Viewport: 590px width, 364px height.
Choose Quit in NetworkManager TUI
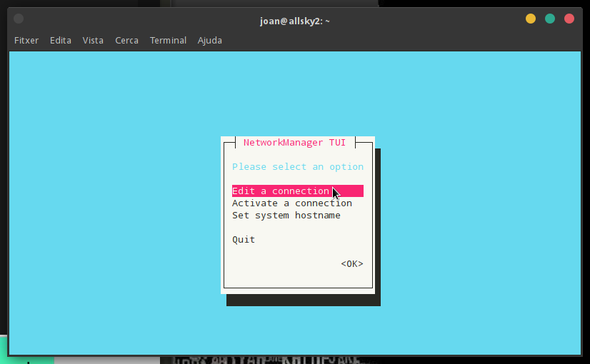point(244,240)
